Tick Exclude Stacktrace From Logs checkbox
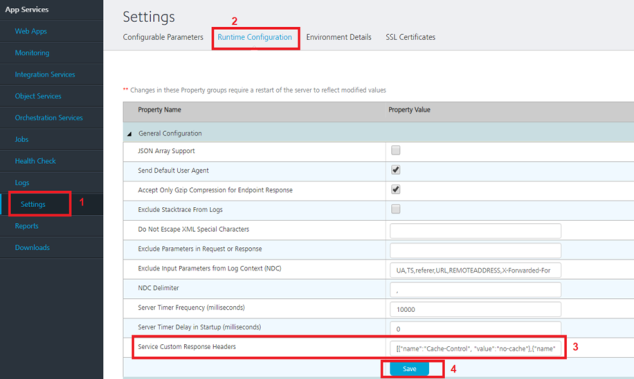 click(395, 209)
